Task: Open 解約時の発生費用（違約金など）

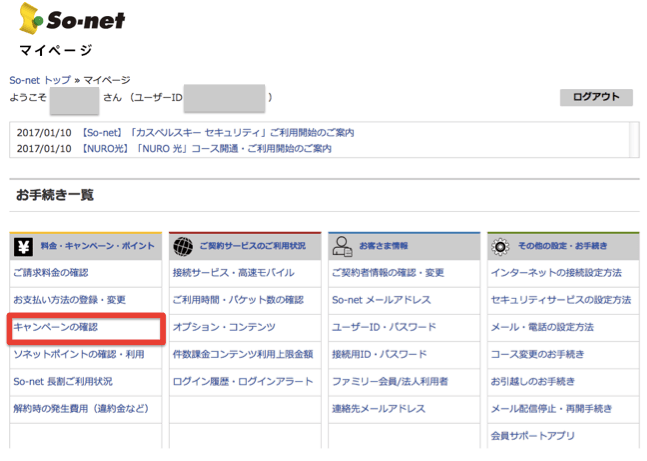Action: [x=81, y=409]
